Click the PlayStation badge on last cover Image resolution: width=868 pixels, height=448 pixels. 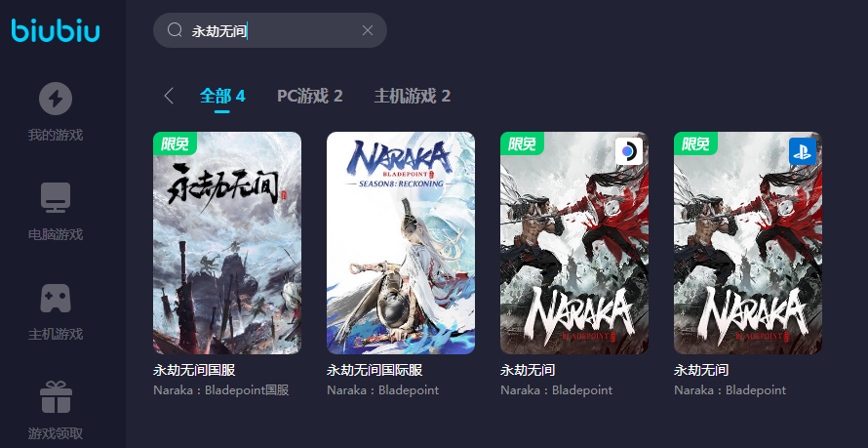click(x=803, y=151)
